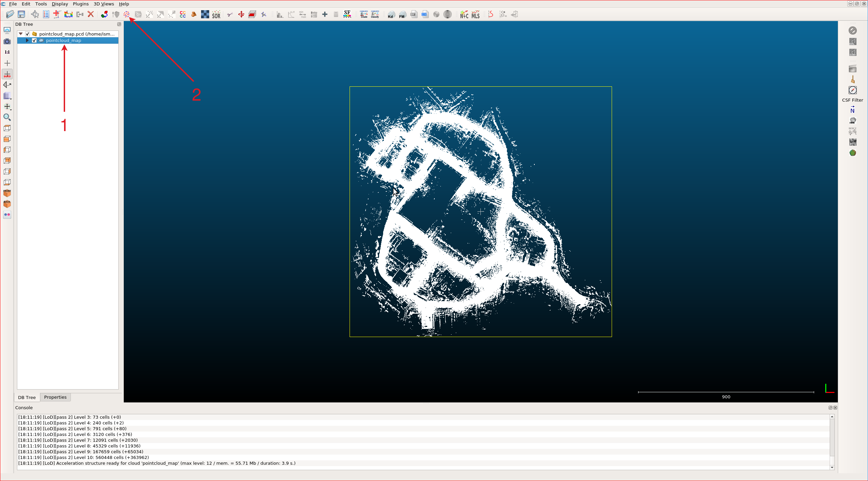Launch CANUPO Classify plugin
Screen dimensions: 868x481
[x=375, y=14]
